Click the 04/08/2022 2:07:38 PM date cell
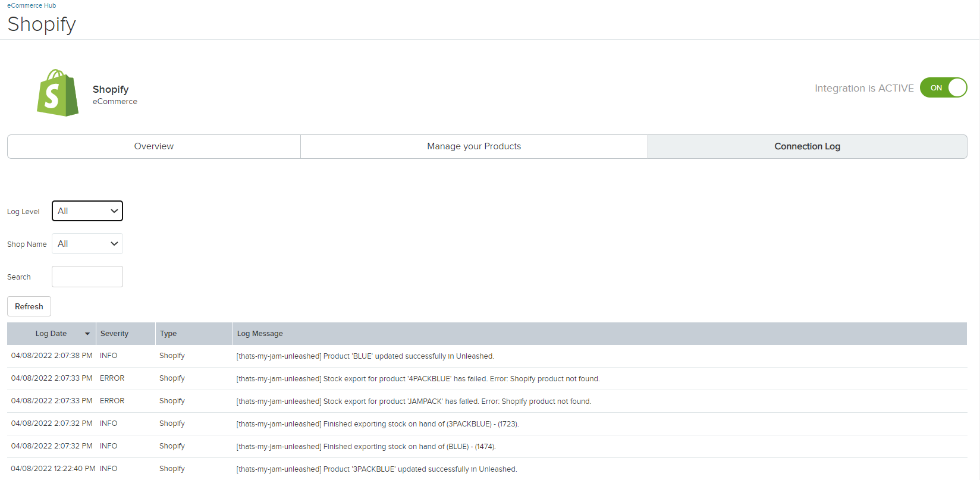This screenshot has width=980, height=480. (52, 356)
